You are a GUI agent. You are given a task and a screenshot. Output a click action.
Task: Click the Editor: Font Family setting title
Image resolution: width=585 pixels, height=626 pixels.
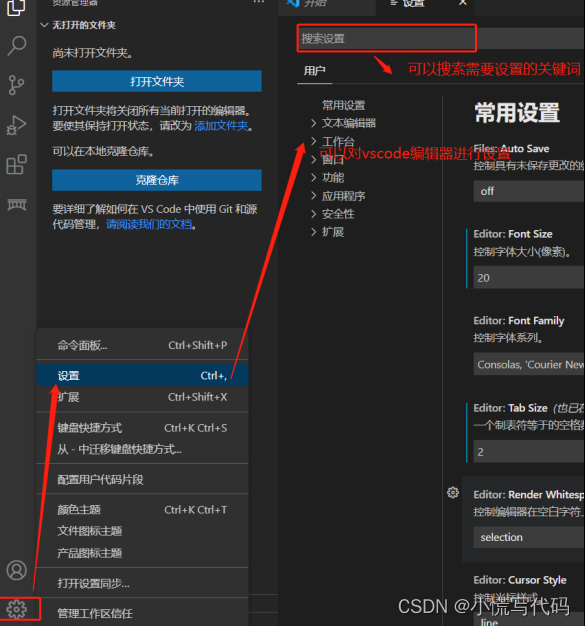pyautogui.click(x=519, y=321)
